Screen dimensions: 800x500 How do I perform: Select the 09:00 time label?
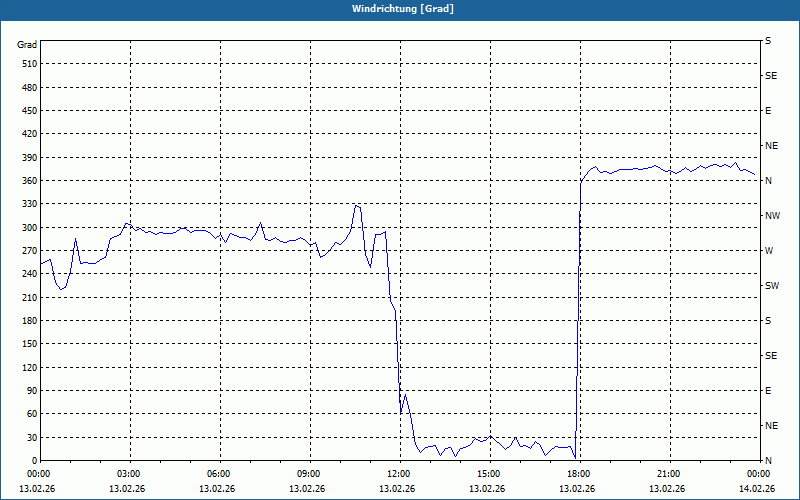(307, 474)
